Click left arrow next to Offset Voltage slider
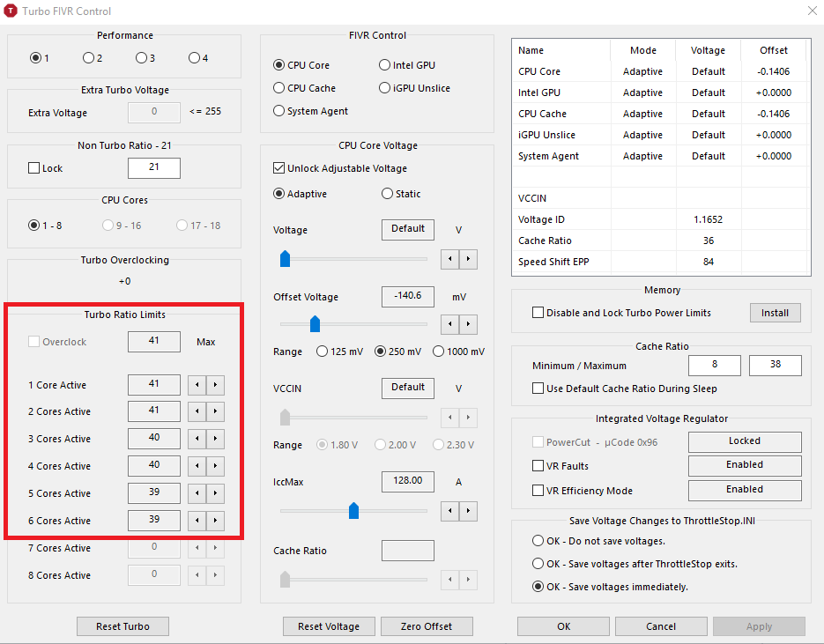824x644 pixels. (449, 324)
